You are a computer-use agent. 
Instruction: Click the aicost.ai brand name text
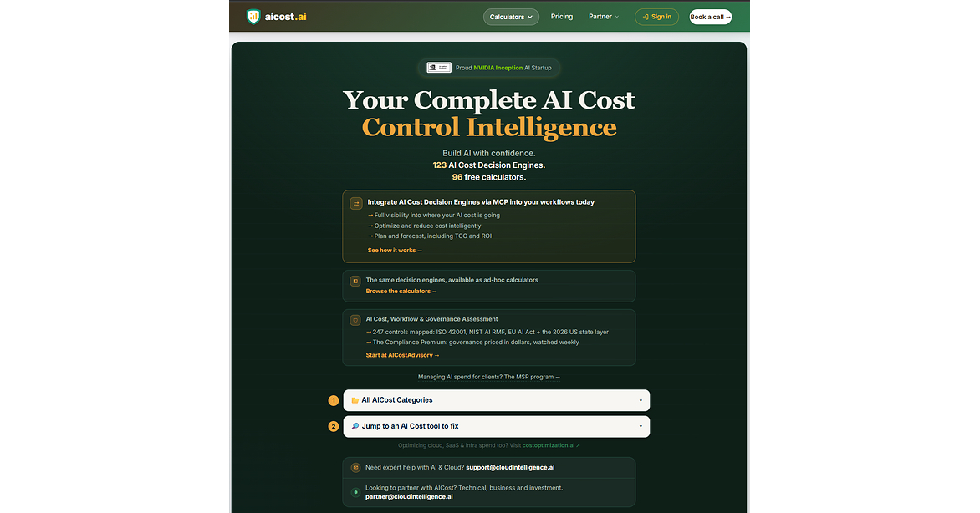point(286,17)
